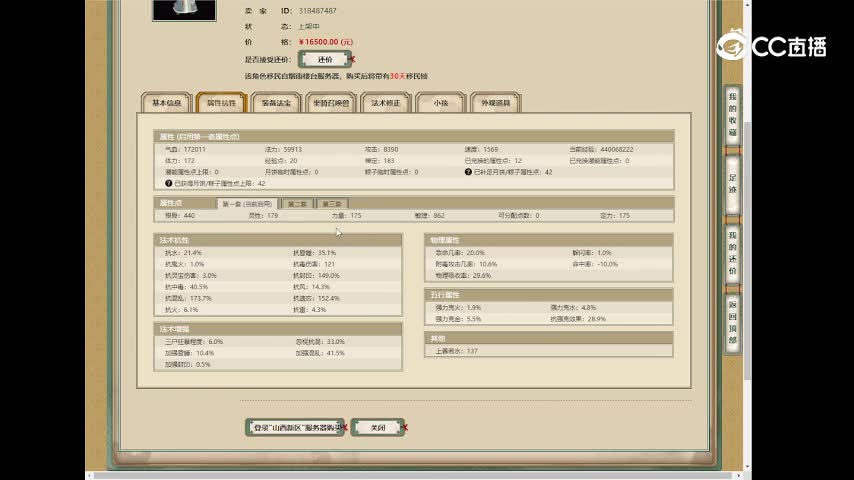The image size is (854, 480).
Task: Click the 物理属性 section header
Action: 548,240
